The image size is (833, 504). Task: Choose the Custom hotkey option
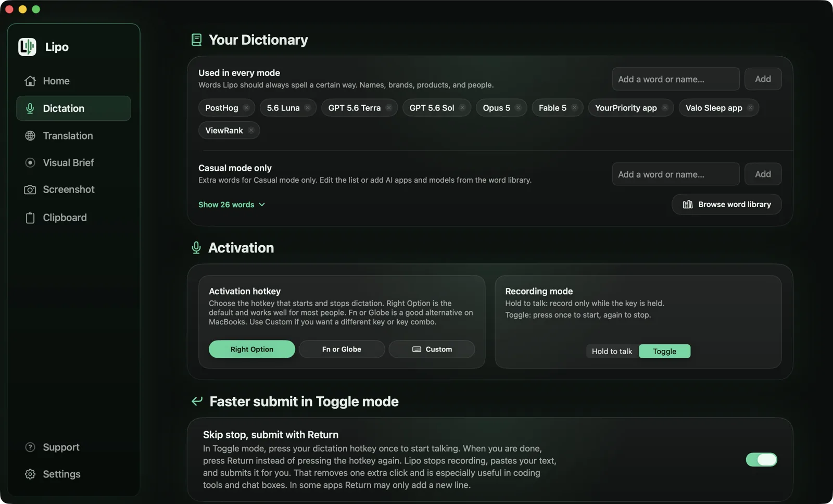click(432, 349)
